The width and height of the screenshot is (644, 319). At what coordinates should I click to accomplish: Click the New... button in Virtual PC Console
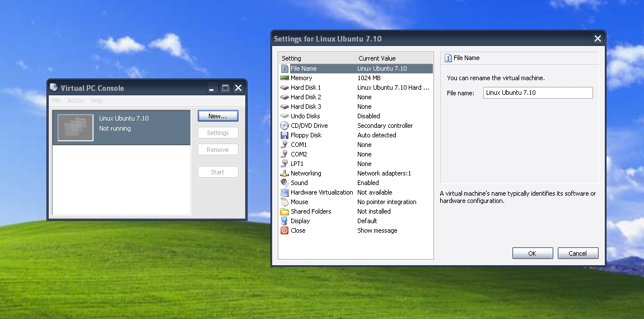pyautogui.click(x=218, y=116)
